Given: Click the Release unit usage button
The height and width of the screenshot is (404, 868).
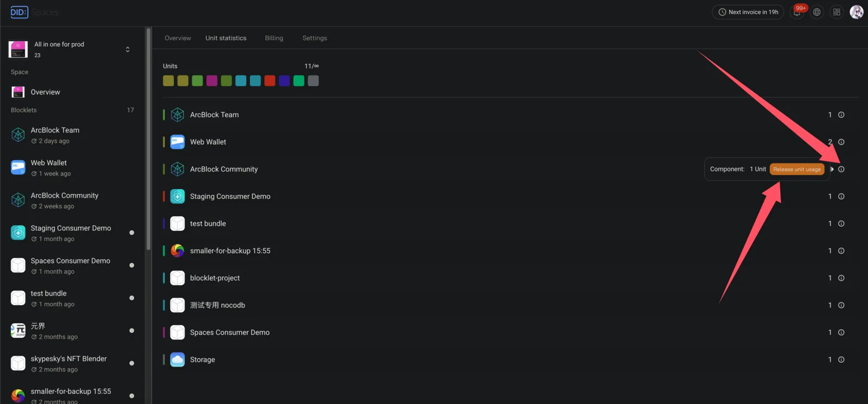Looking at the screenshot, I should click(797, 169).
